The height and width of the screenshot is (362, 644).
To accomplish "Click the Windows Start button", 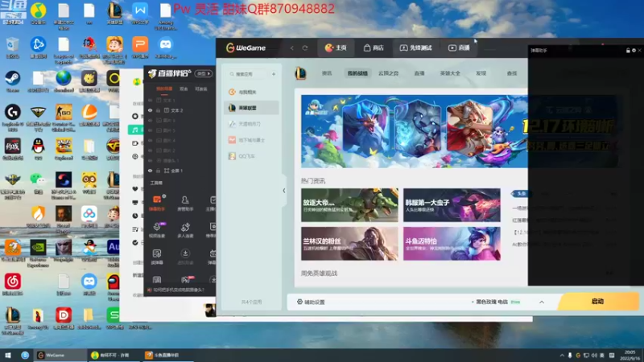I will click(8, 355).
